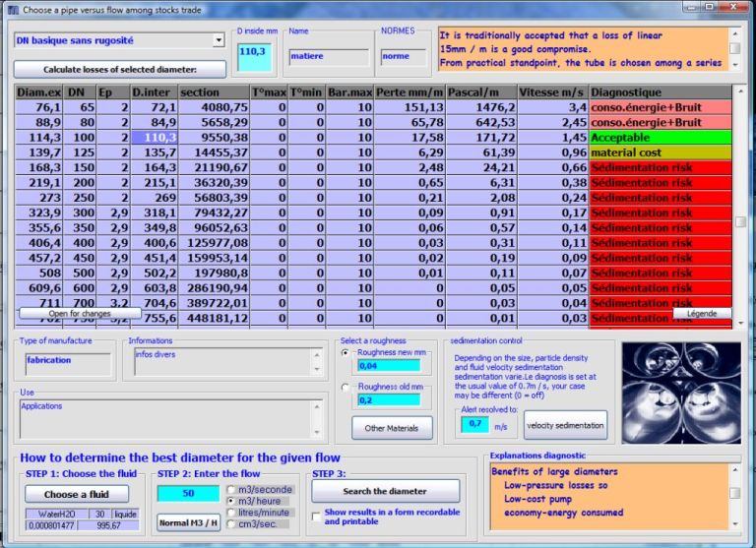Select the Roughness new mm radio
The image size is (756, 548).
coord(346,353)
